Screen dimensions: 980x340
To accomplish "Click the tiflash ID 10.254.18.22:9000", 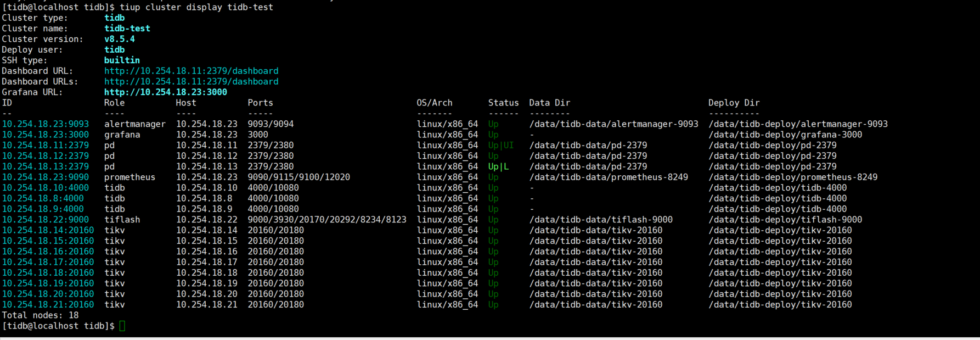I will pos(45,220).
